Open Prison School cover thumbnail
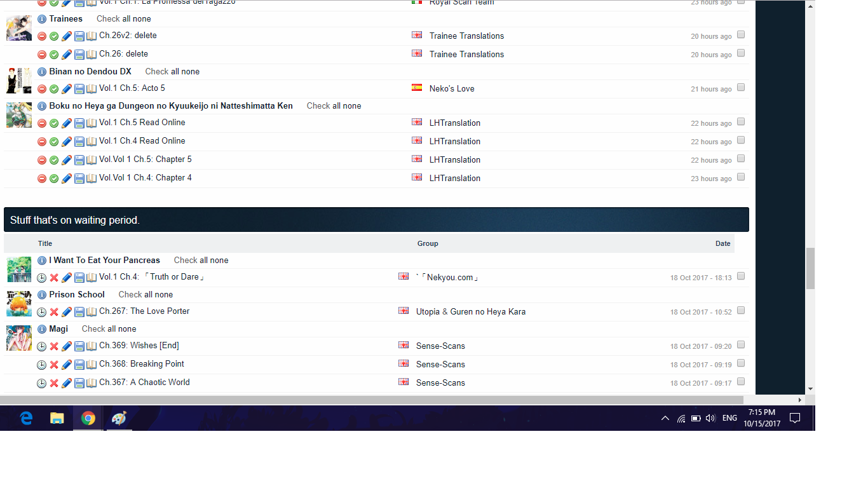The width and height of the screenshot is (868, 488). (x=19, y=304)
